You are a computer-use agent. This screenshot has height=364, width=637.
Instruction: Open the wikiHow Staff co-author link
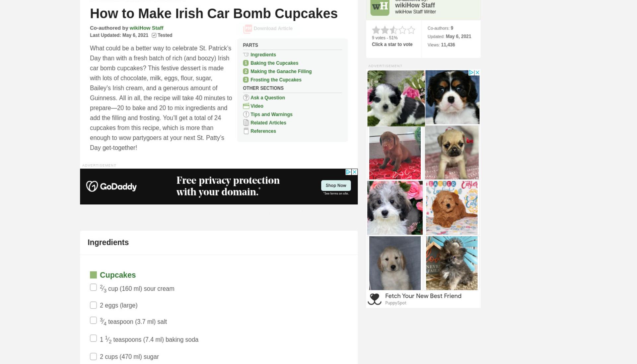[146, 28]
